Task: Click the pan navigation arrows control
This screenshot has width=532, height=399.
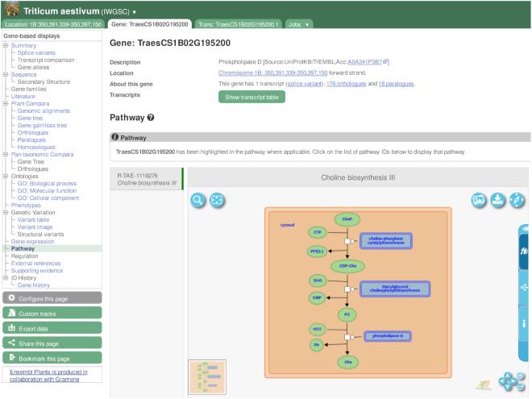Action: pyautogui.click(x=505, y=380)
